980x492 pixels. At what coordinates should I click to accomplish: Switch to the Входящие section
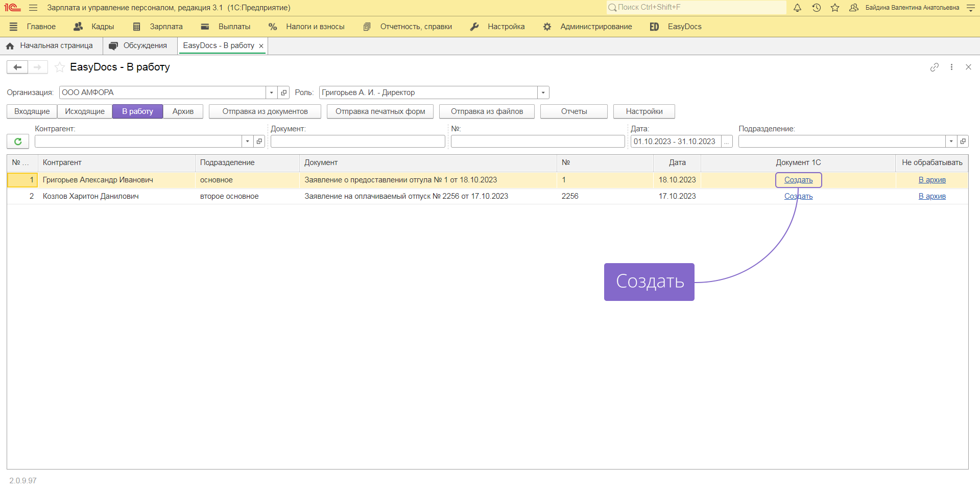point(32,111)
